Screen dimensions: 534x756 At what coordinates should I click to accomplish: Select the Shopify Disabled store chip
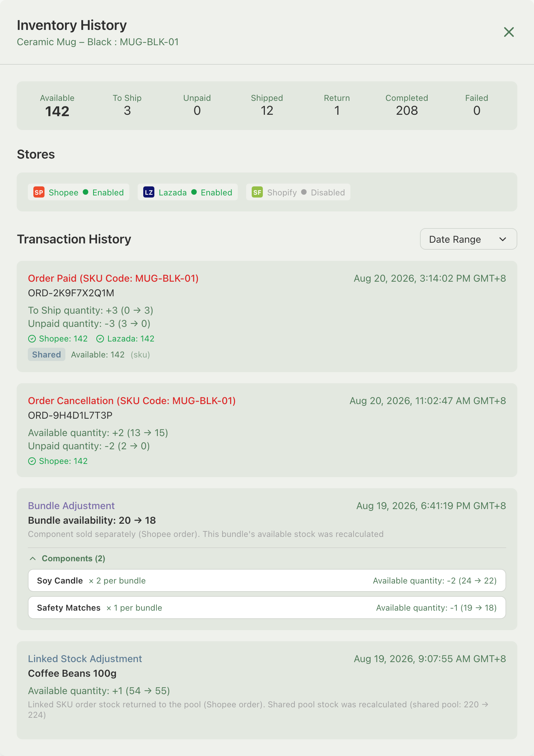[298, 192]
